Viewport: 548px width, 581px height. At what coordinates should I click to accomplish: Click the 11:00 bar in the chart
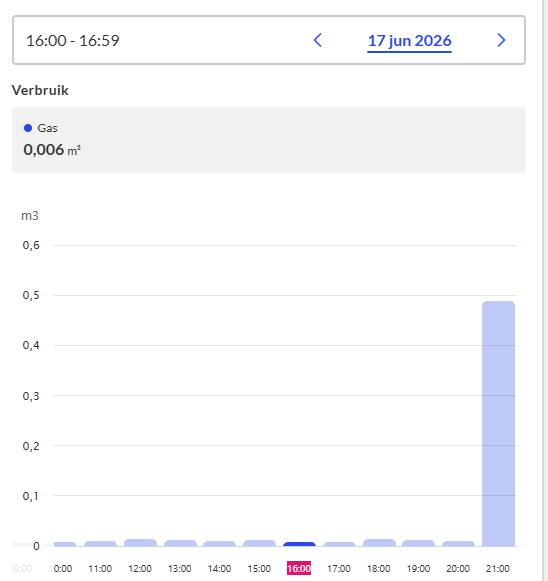[x=100, y=544]
